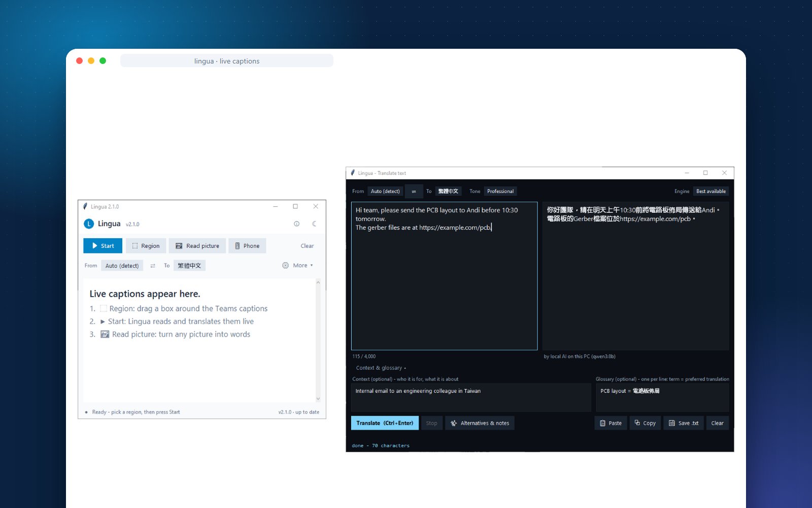Clear captions in small Lingua window
The height and width of the screenshot is (508, 812).
tap(307, 246)
